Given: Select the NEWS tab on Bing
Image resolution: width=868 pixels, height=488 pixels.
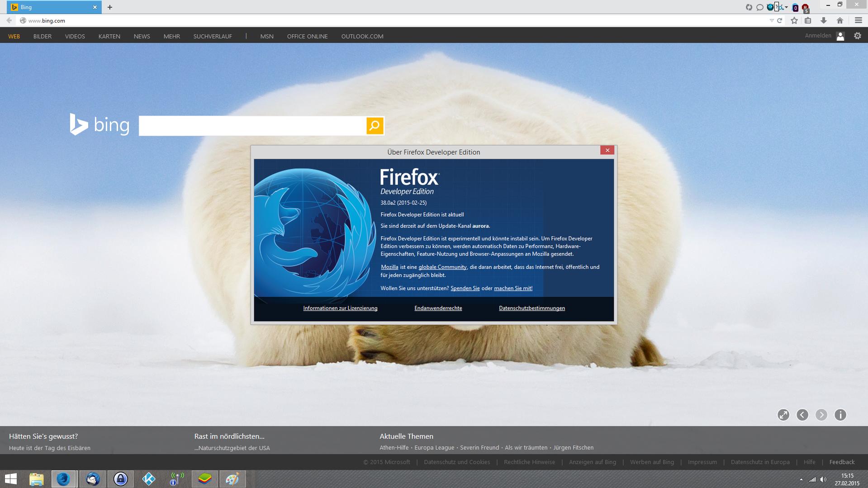Looking at the screenshot, I should (142, 36).
